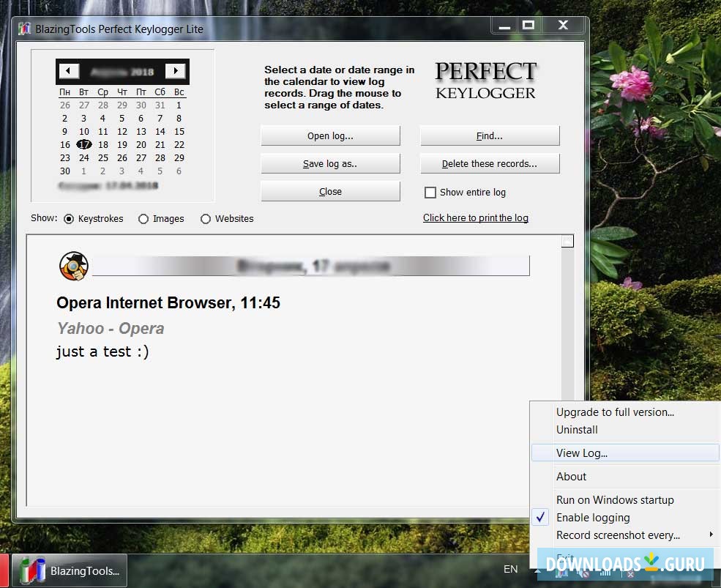Click the previous month arrow on the calendar
The height and width of the screenshot is (588, 721).
tap(68, 71)
